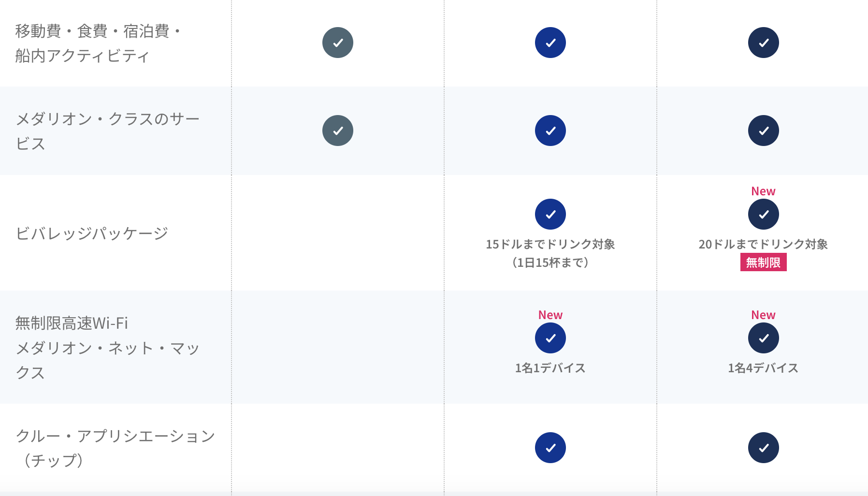Click the pink 無制限 badge
The width and height of the screenshot is (868, 496).
click(x=763, y=263)
